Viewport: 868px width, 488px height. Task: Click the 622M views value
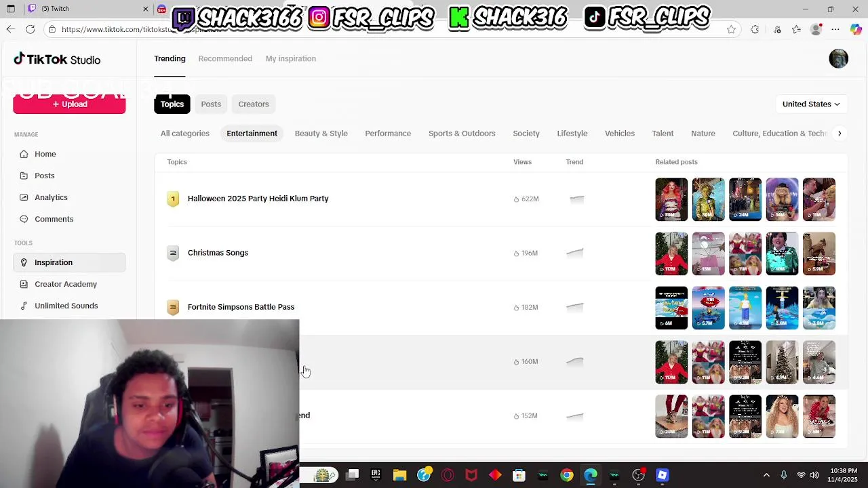[x=526, y=199]
